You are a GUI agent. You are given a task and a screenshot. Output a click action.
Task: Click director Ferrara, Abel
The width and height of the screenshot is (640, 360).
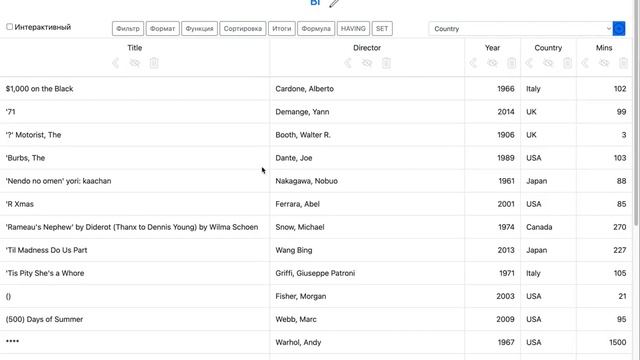tap(297, 204)
